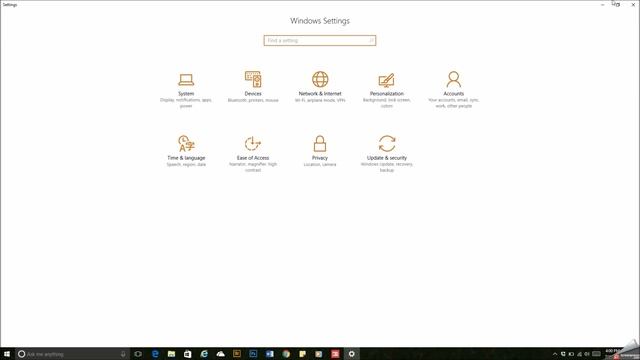Show hidden system tray icons

coord(555,354)
